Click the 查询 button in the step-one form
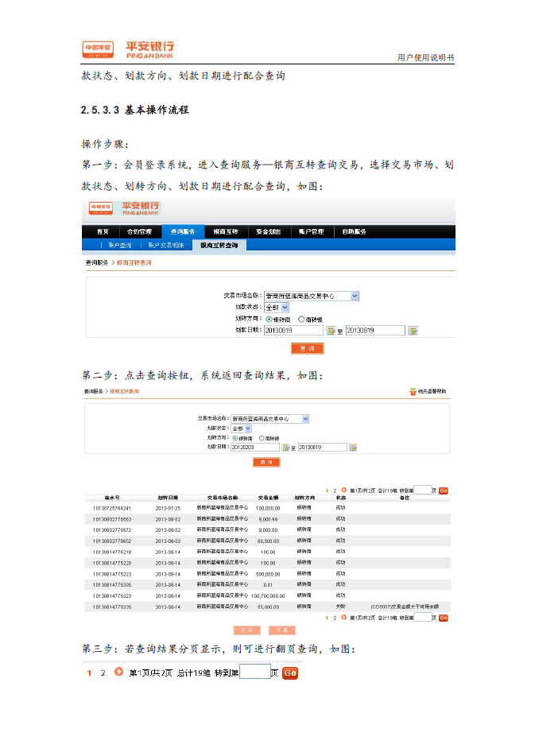Viewport: 535px width, 756px height. pos(308,349)
